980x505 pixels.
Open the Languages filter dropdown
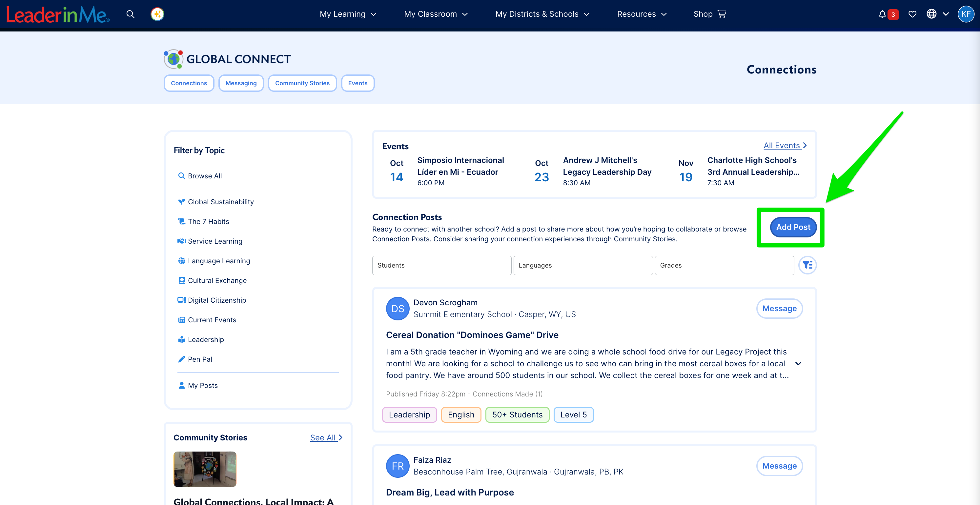pos(583,265)
